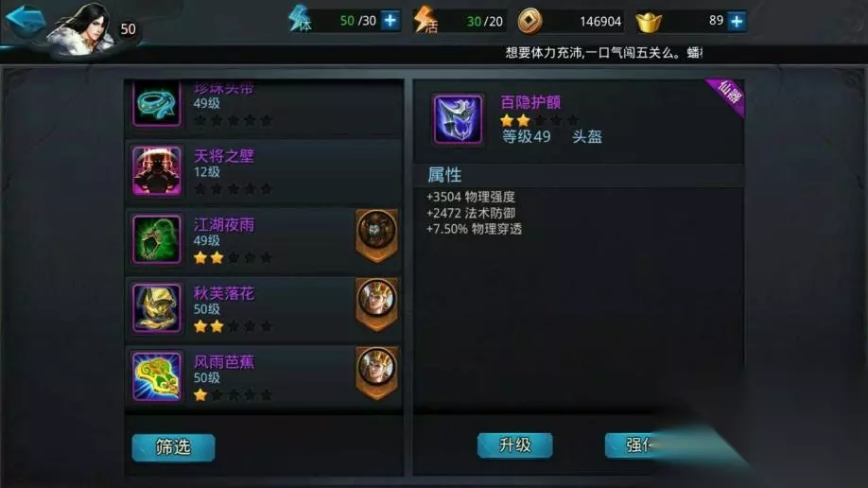Tap the 百隐护额 item detail icon
Image resolution: width=868 pixels, height=488 pixels.
click(x=458, y=119)
